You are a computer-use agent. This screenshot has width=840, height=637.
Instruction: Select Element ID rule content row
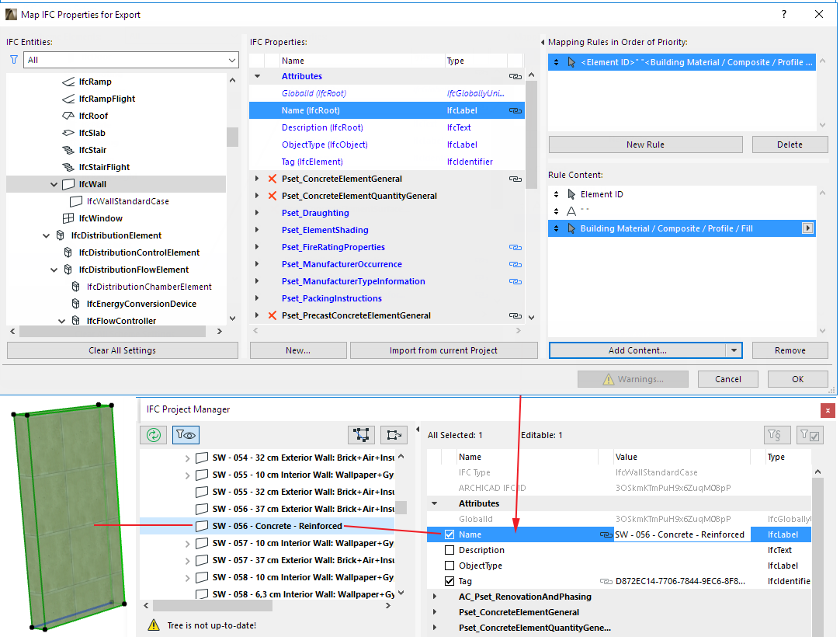682,194
